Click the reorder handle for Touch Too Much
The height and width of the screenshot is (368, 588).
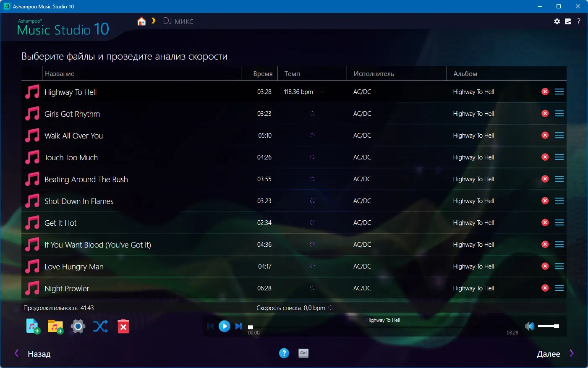[x=559, y=157]
